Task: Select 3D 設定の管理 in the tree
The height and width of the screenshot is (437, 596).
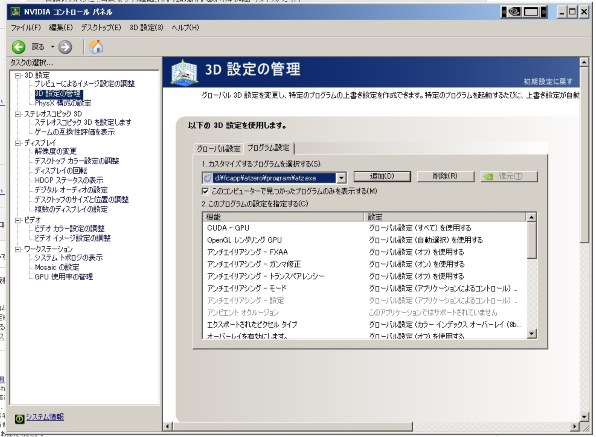Action: click(58, 93)
